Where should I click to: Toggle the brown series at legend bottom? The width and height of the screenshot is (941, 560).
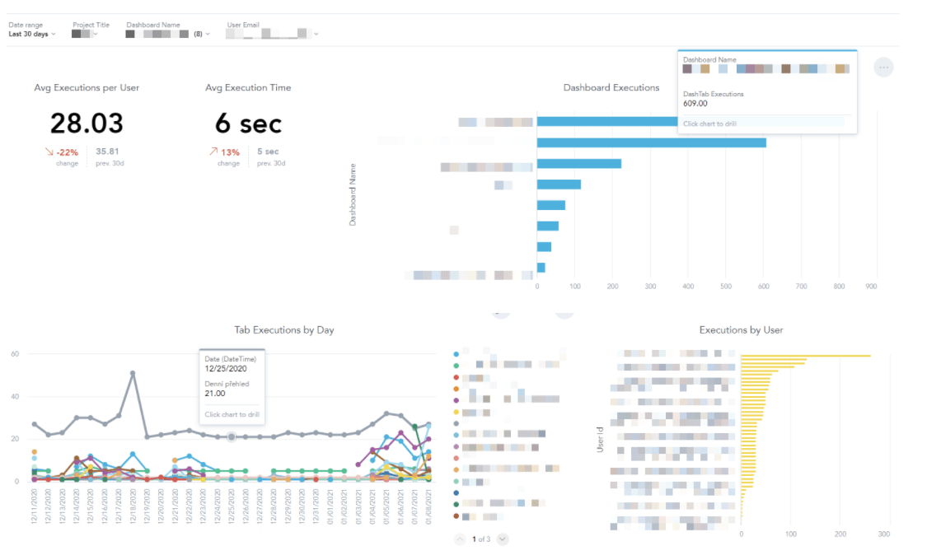[x=456, y=516]
